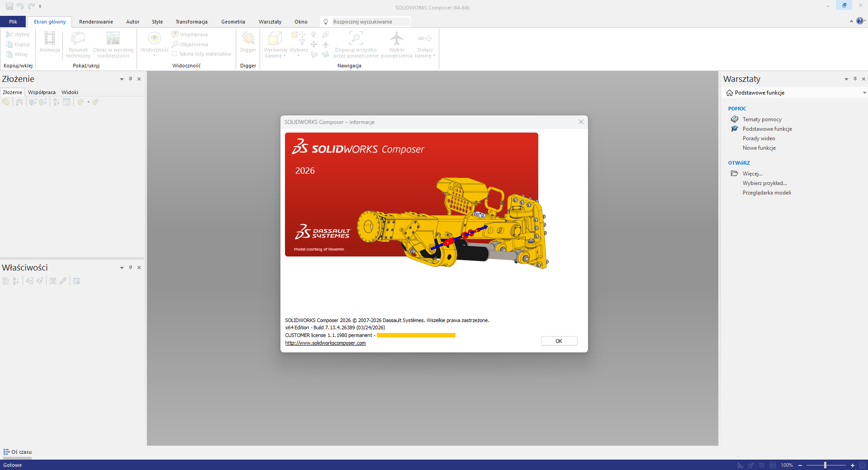Click the Dopasuj wszystko przez powiększenie icon
Viewport: 868px width, 470px height.
point(356,38)
